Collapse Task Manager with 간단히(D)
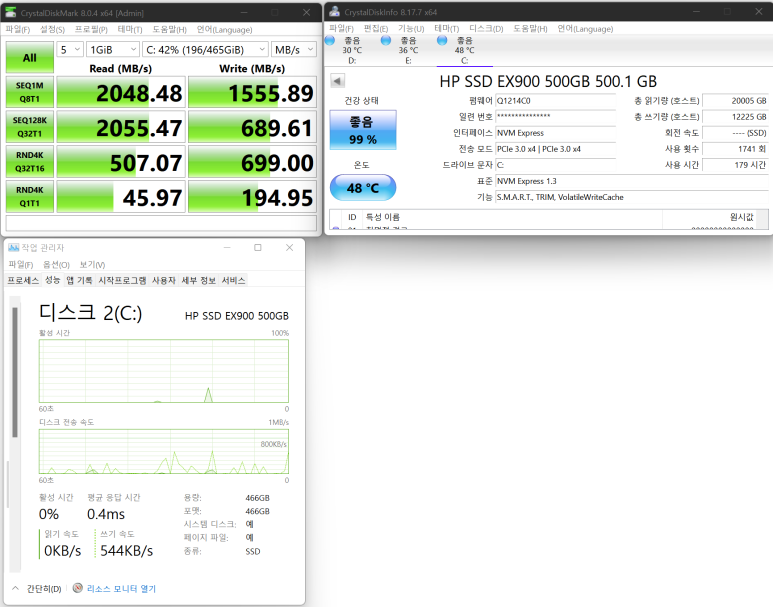 [x=36, y=589]
